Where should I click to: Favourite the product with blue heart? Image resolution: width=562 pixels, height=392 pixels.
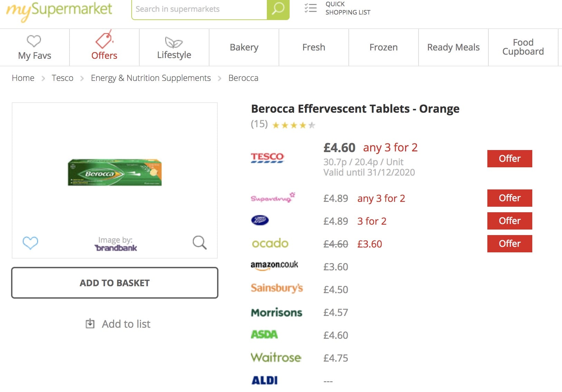tap(30, 243)
